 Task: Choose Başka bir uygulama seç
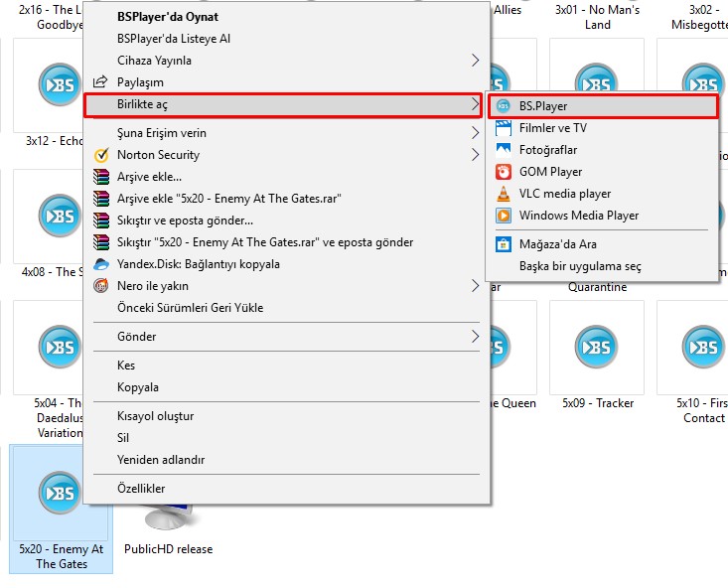tap(580, 266)
